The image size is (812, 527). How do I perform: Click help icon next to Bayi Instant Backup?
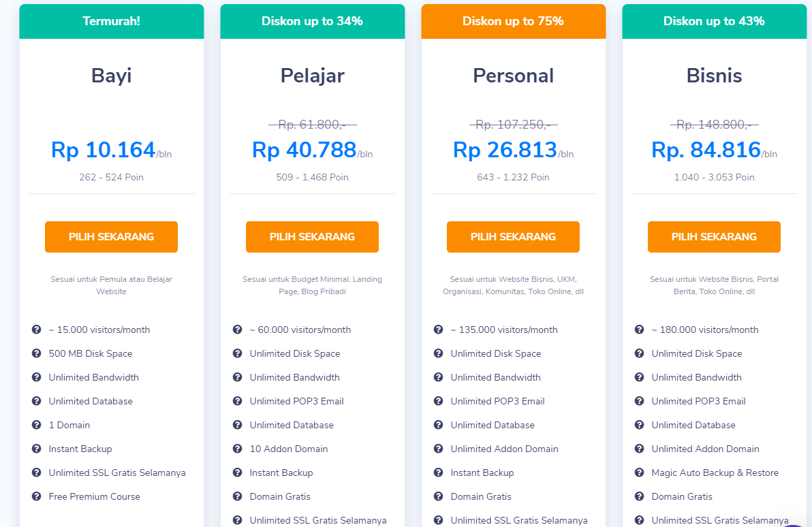(x=37, y=449)
